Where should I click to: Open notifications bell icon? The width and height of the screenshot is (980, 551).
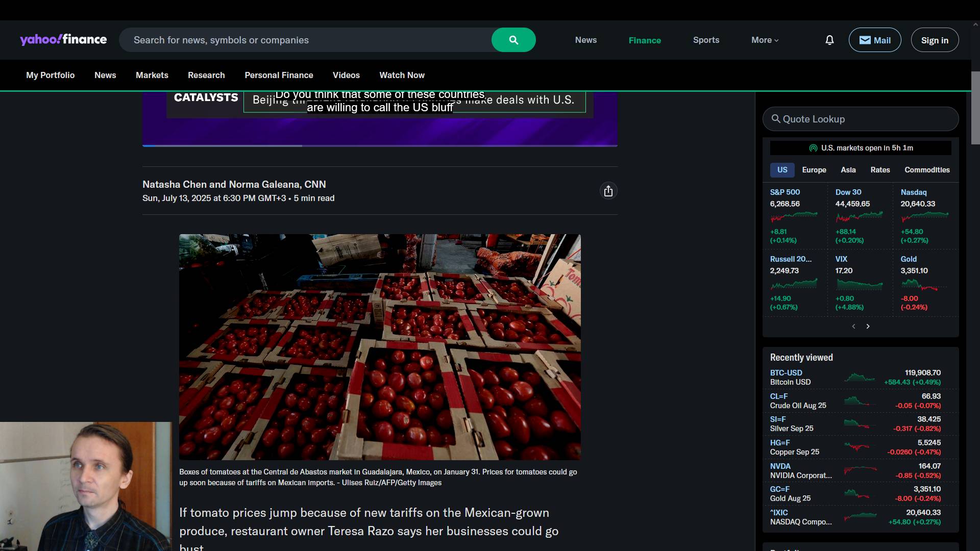point(829,40)
